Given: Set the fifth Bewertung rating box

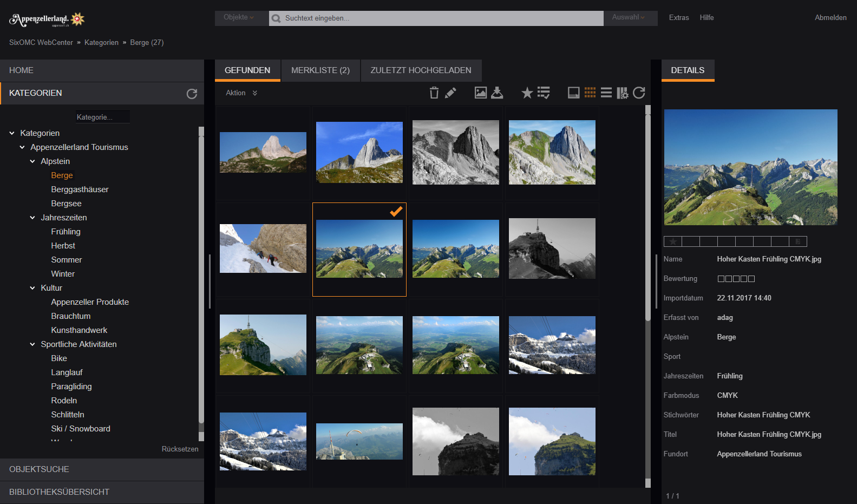Looking at the screenshot, I should click(x=751, y=279).
